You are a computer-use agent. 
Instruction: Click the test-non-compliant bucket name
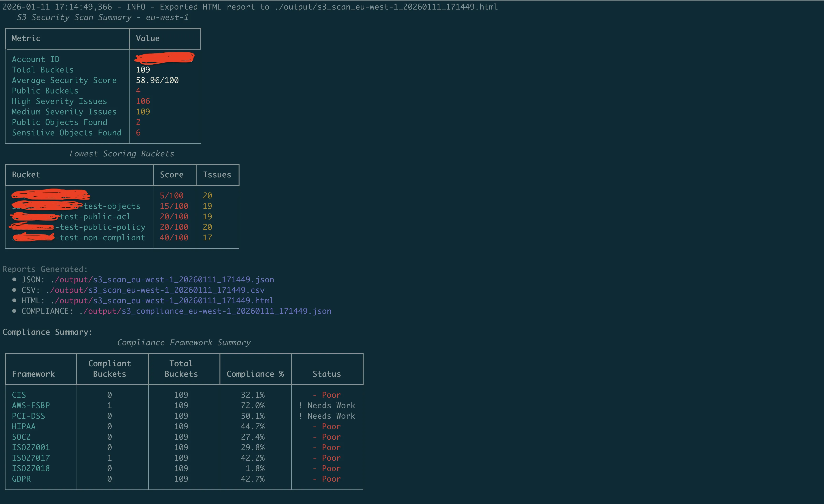pyautogui.click(x=100, y=238)
